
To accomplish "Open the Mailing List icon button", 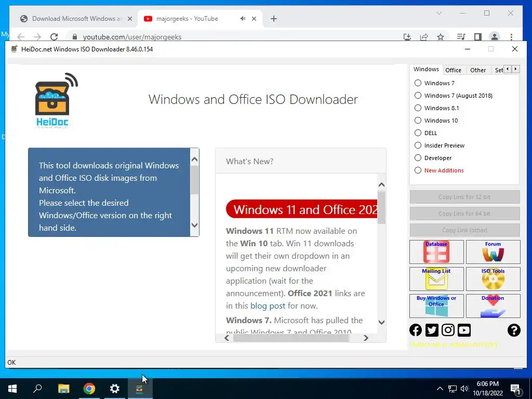I will (x=436, y=279).
